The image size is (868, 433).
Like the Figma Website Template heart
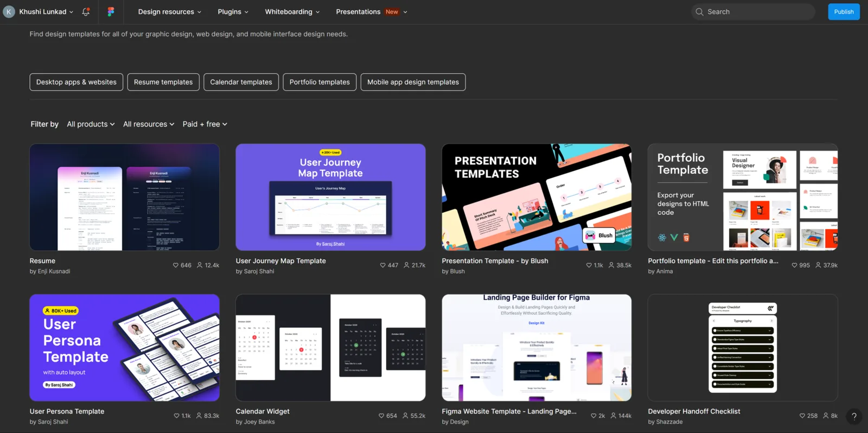593,416
